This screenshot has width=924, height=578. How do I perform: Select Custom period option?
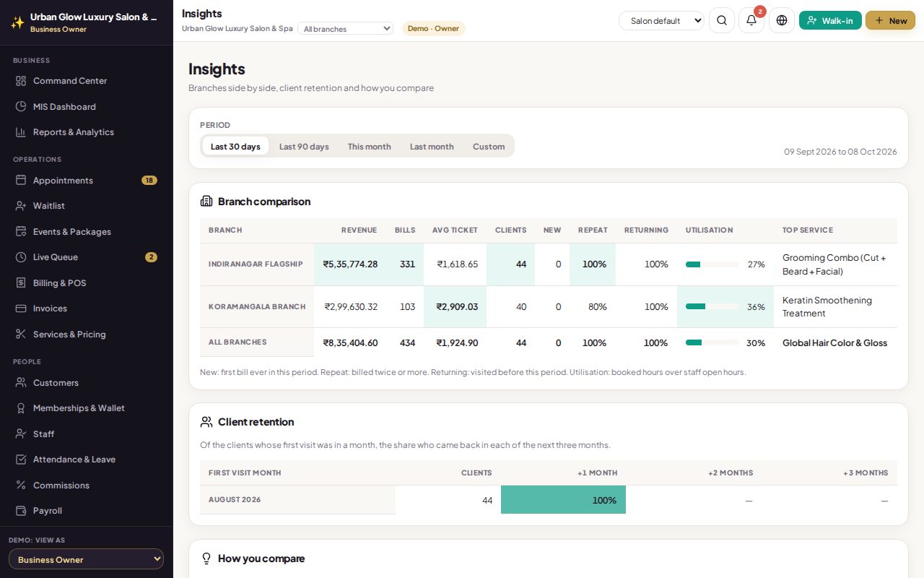point(489,146)
